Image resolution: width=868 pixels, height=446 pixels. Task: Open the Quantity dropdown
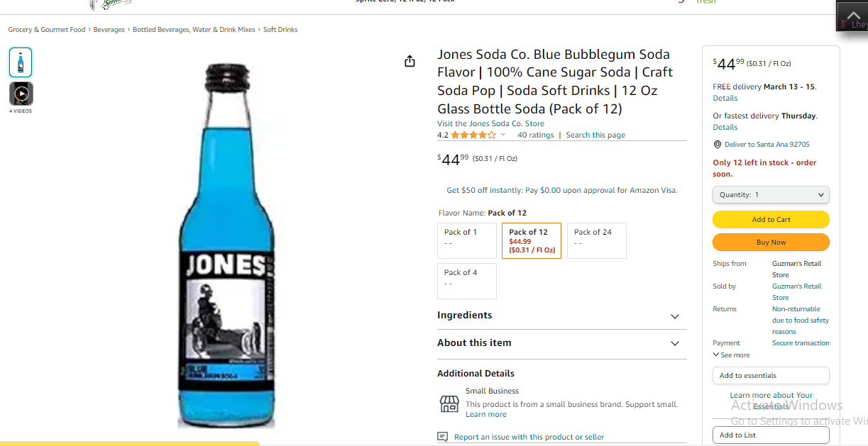pos(771,194)
